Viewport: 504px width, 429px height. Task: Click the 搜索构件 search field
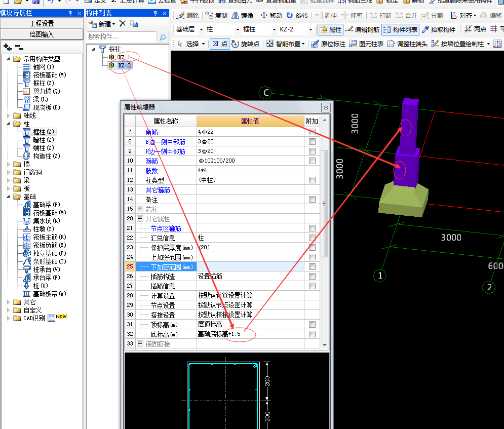tap(122, 37)
